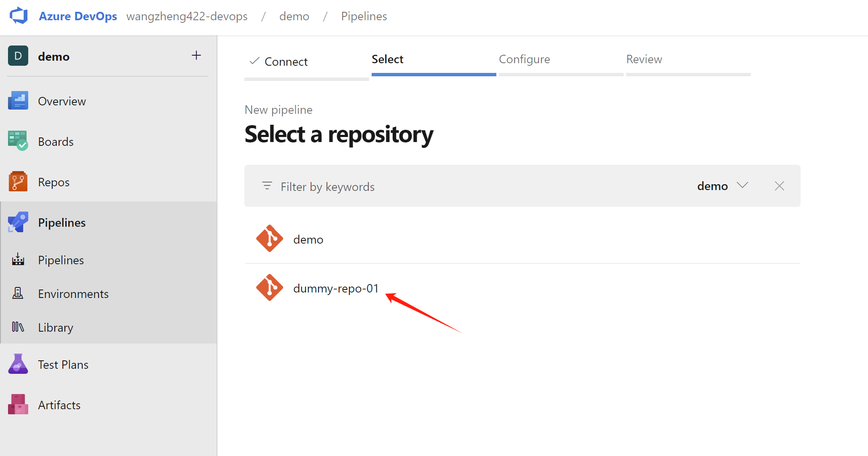This screenshot has width=868, height=456.
Task: Click the Configure step tab
Action: tap(524, 59)
